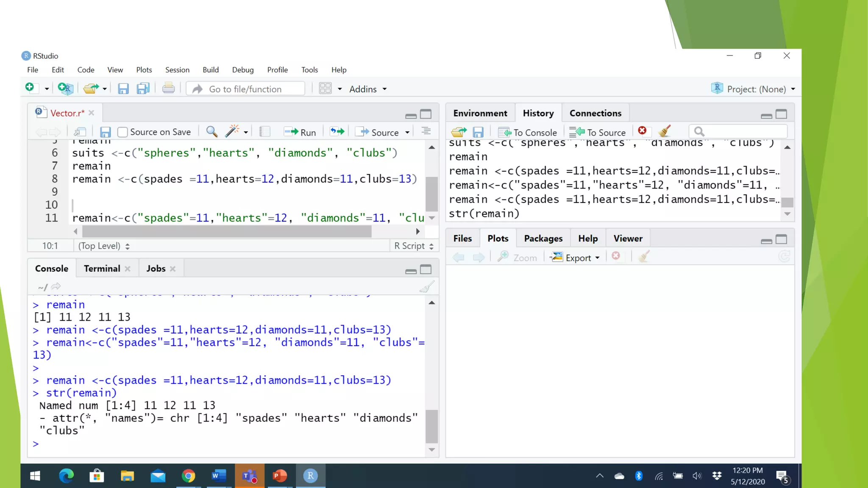Open the Session menu
Screen dimensions: 868x488
pos(177,70)
